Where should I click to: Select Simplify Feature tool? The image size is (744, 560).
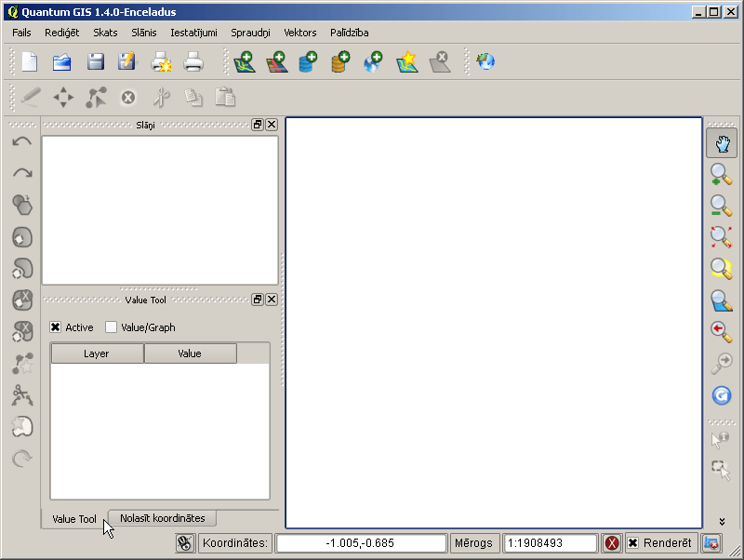(x=22, y=205)
